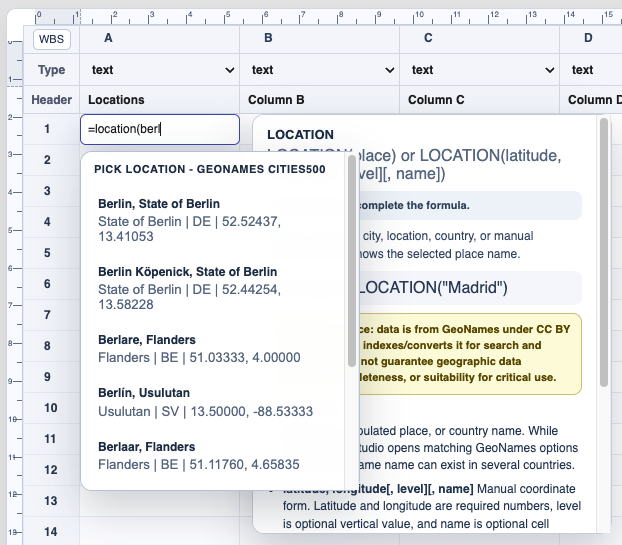This screenshot has width=622, height=545.
Task: Select column B header letter
Action: click(269, 38)
